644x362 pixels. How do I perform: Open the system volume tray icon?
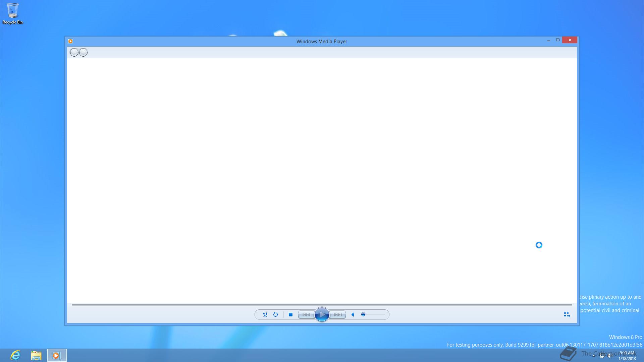click(x=610, y=356)
